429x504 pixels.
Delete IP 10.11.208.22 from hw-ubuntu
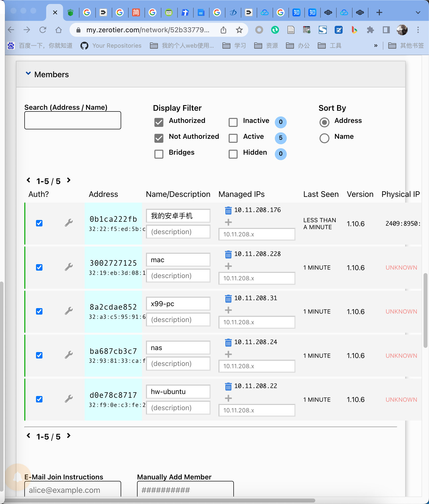point(228,387)
